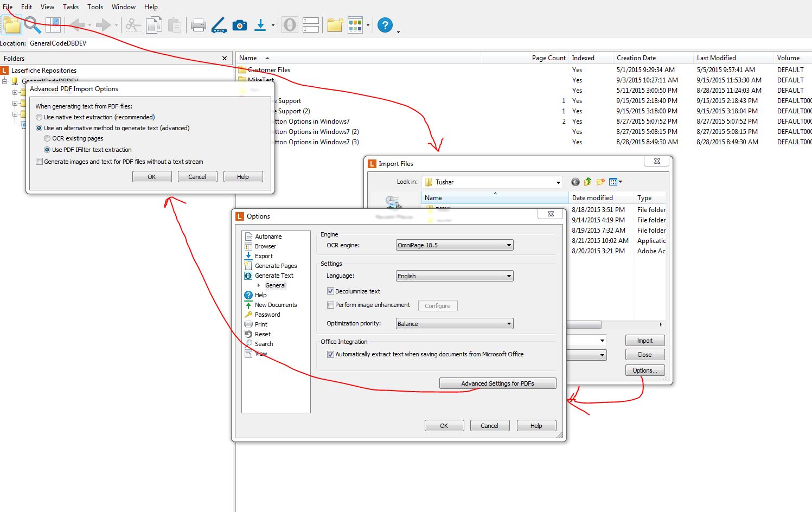Open the OCR engine dropdown
Viewport: 812px width, 512px height.
[455, 246]
